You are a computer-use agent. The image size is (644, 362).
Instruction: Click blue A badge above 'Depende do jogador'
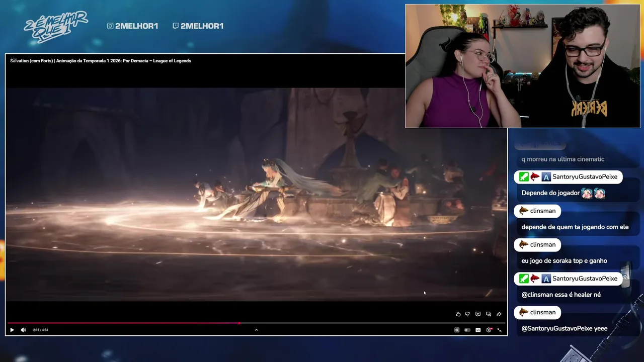pos(546,177)
